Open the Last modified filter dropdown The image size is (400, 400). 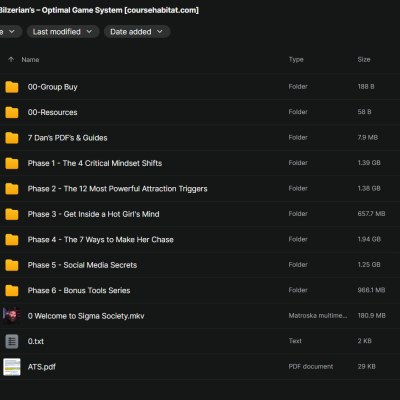click(63, 32)
